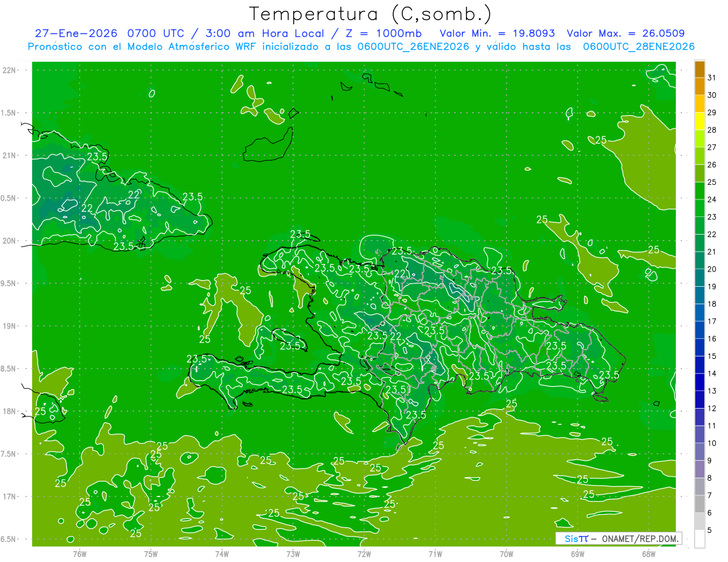Click the "73W" longitude axis label
The image size is (728, 562).
(x=293, y=554)
